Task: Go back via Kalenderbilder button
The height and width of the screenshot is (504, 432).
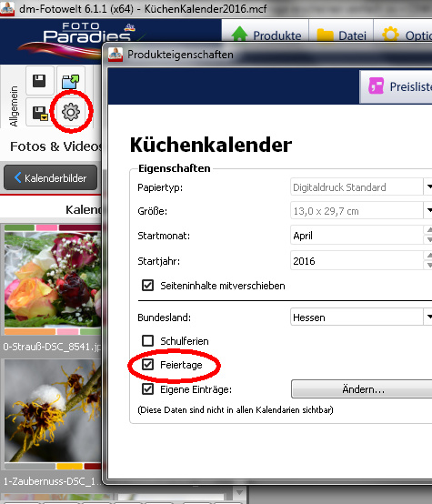Action: coord(50,177)
